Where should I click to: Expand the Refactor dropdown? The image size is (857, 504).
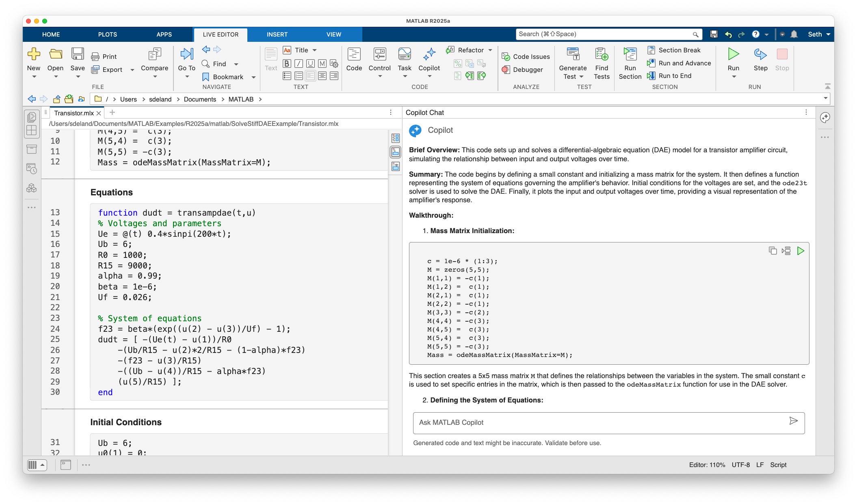pos(490,50)
